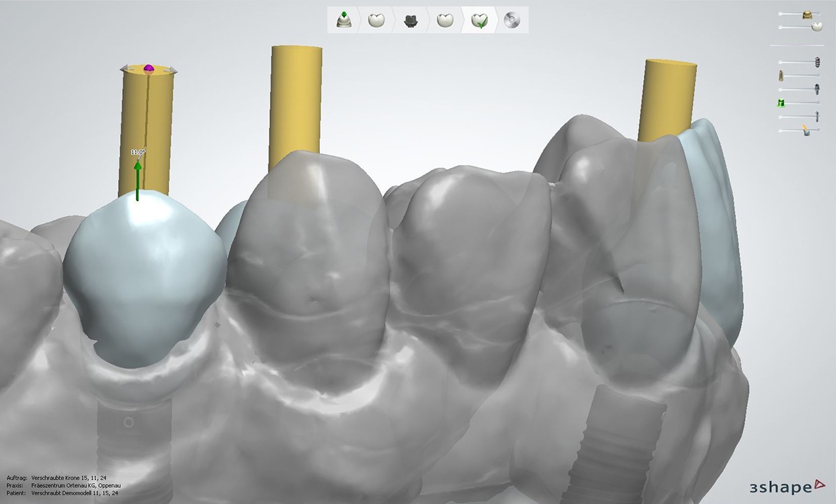The height and width of the screenshot is (504, 836).
Task: Select the second workflow step crown icon
Action: pyautogui.click(x=376, y=20)
